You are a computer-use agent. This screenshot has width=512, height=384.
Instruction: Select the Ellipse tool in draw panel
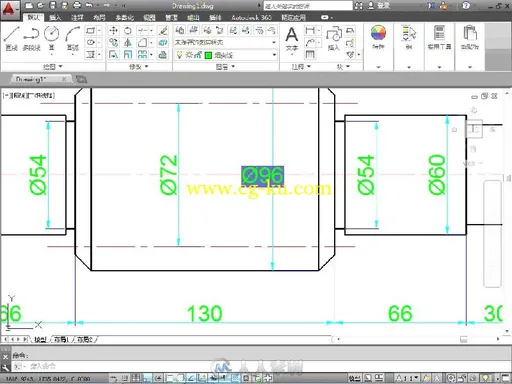coord(91,42)
